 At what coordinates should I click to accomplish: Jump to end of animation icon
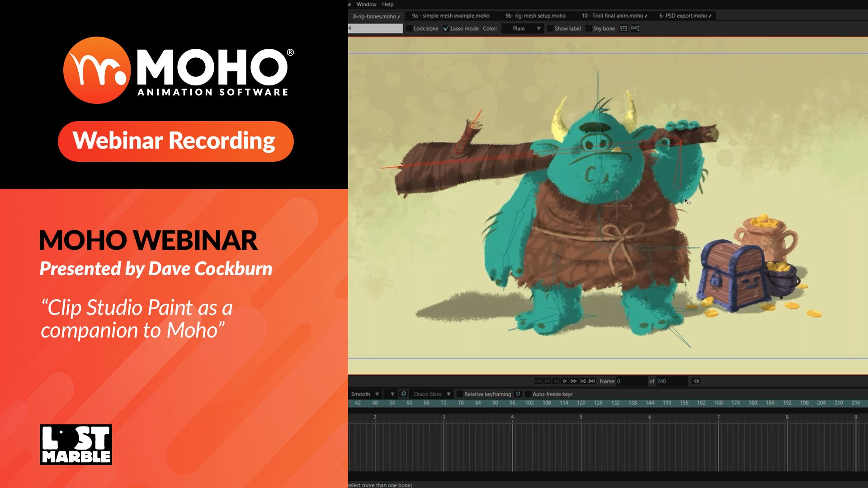pyautogui.click(x=583, y=381)
